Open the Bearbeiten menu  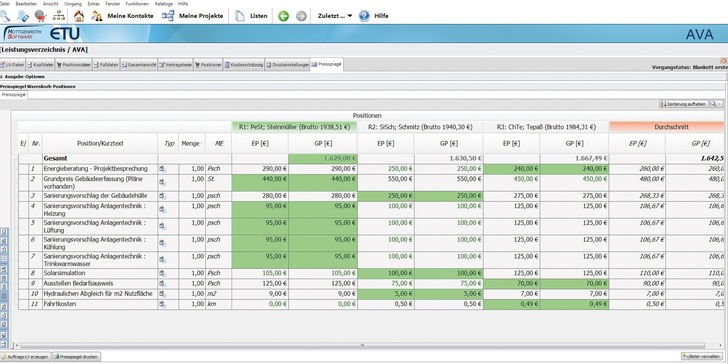pos(26,3)
